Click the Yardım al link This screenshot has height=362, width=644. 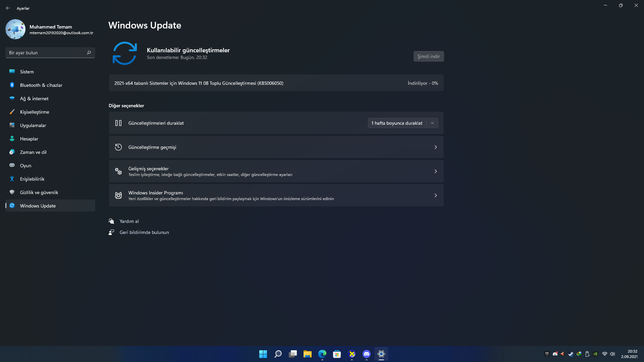(x=129, y=221)
